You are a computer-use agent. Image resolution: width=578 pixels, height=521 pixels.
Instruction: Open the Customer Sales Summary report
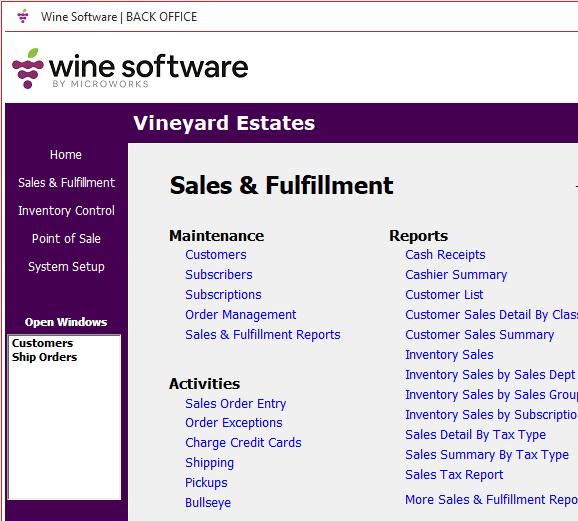480,335
